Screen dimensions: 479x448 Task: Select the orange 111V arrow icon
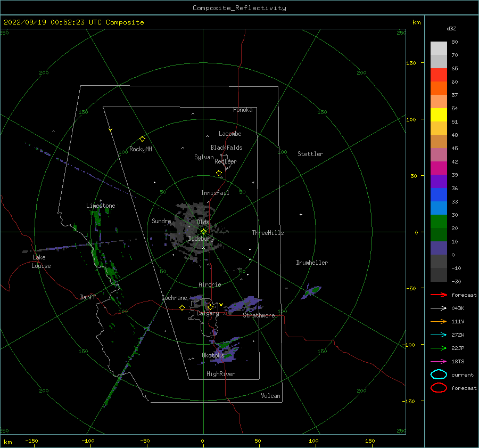439,321
